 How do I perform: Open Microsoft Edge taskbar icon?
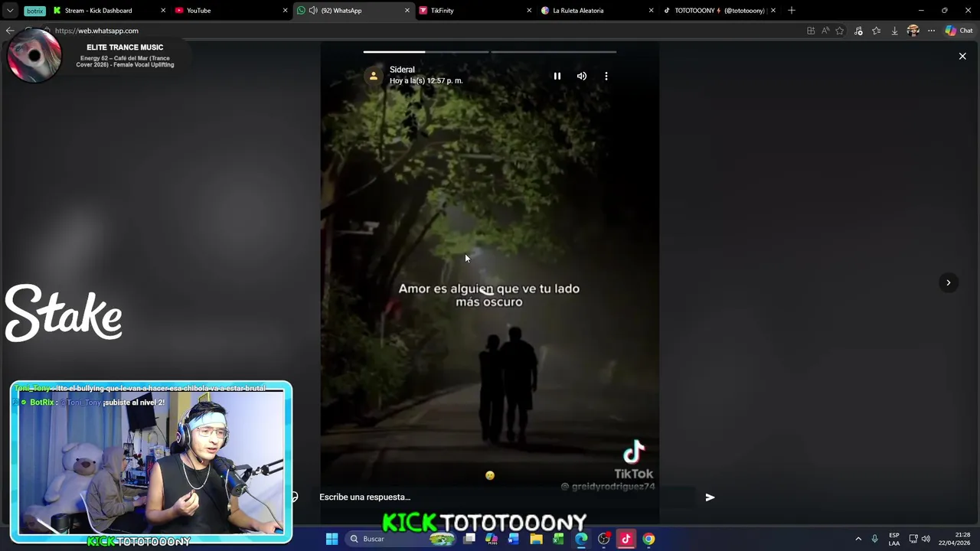tap(581, 539)
